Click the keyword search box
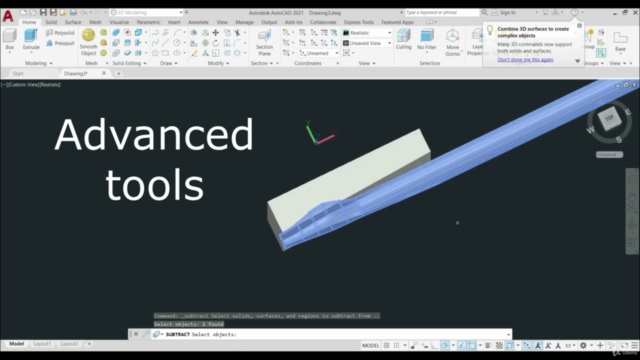Image resolution: width=640 pixels, height=360 pixels. [442, 13]
